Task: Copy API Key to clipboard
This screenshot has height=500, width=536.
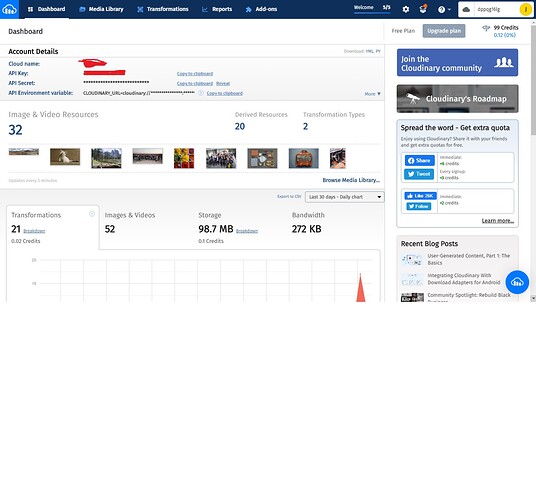Action: point(195,73)
